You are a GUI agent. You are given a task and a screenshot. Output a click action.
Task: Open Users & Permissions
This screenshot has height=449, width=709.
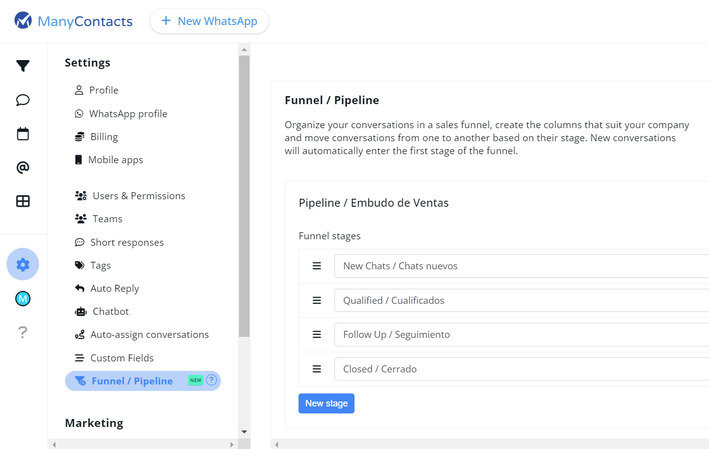point(130,196)
